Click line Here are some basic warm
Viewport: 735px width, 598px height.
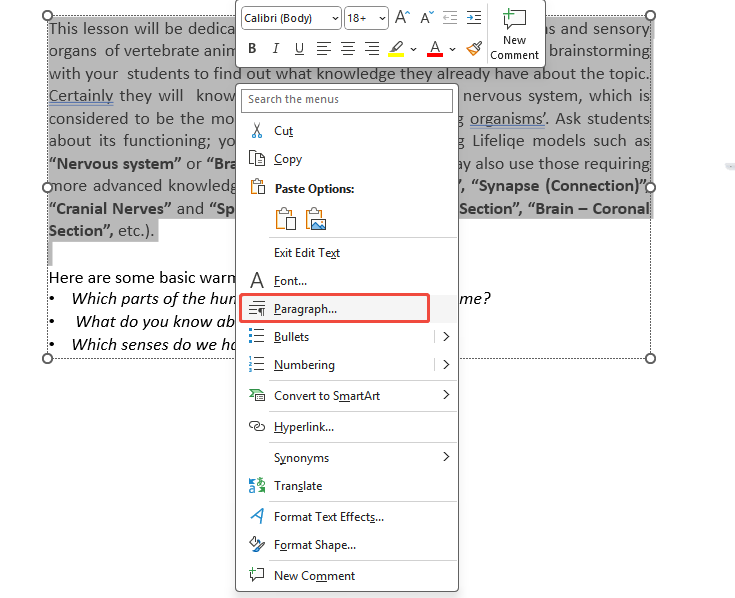point(142,277)
